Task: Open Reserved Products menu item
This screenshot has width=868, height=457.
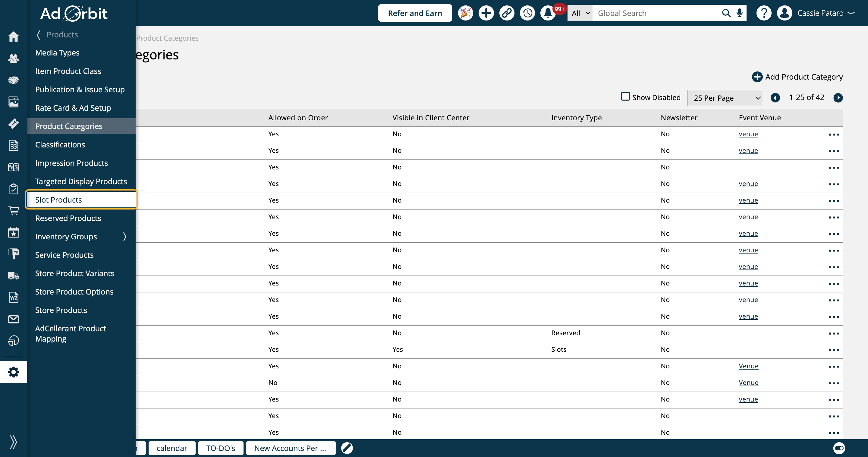Action: tap(68, 218)
